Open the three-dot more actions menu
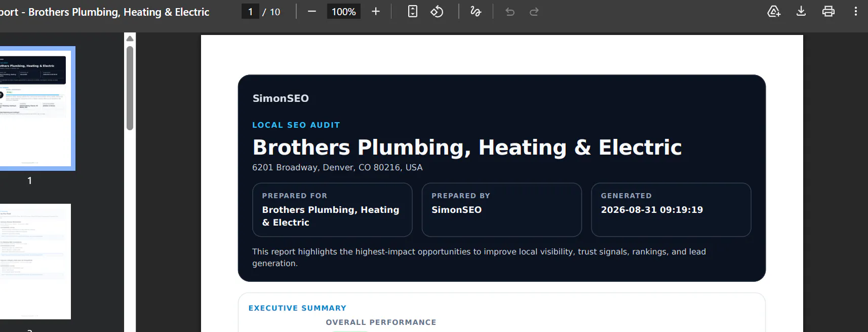 (x=856, y=11)
